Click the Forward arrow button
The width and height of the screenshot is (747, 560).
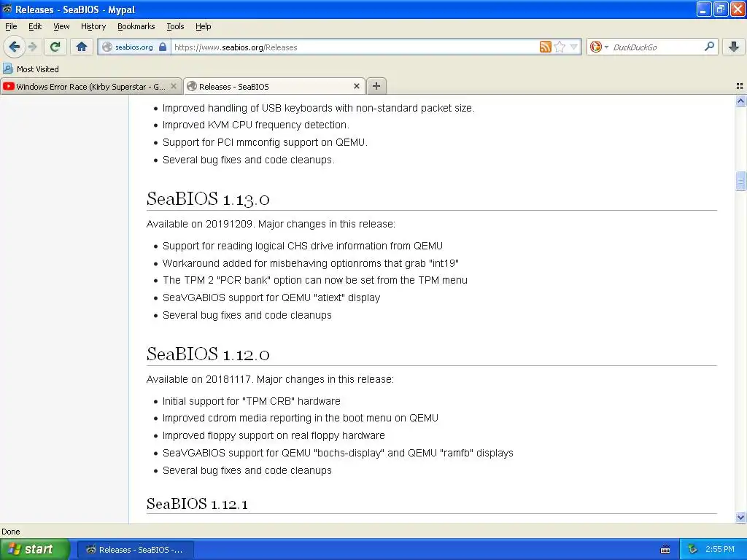point(32,47)
